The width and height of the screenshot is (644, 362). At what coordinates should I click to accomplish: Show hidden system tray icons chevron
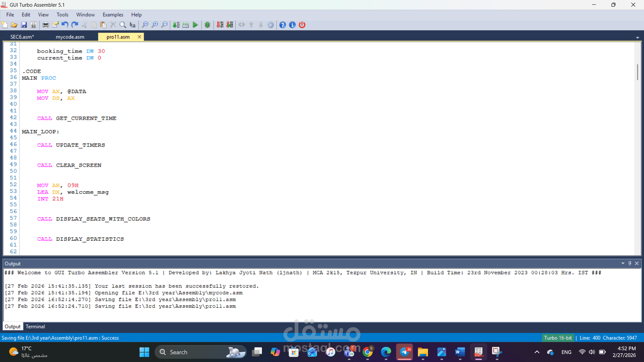[x=537, y=352]
